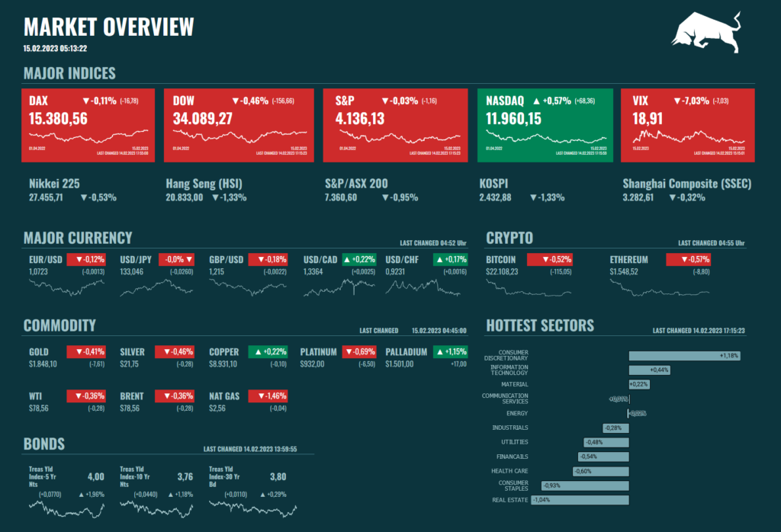Click the Platinum -0,69% change badge
Viewport: 781px width, 532px height.
pos(359,352)
